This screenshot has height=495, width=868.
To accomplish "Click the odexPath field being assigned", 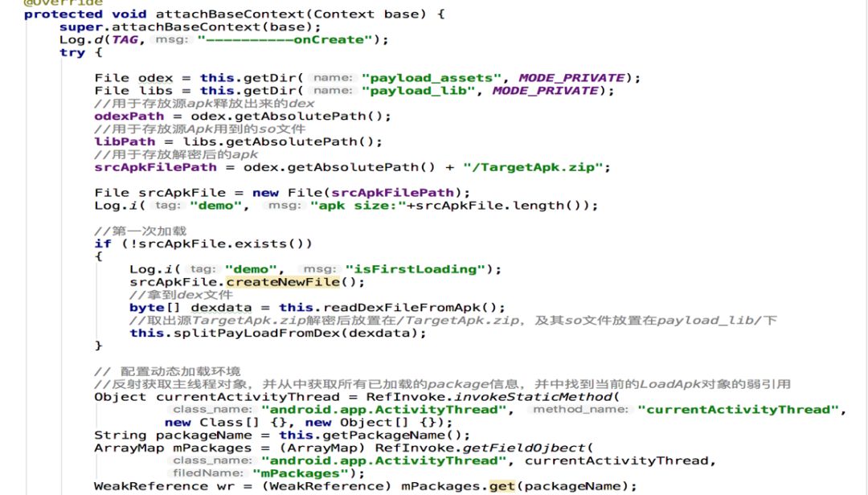I will 129,117.
